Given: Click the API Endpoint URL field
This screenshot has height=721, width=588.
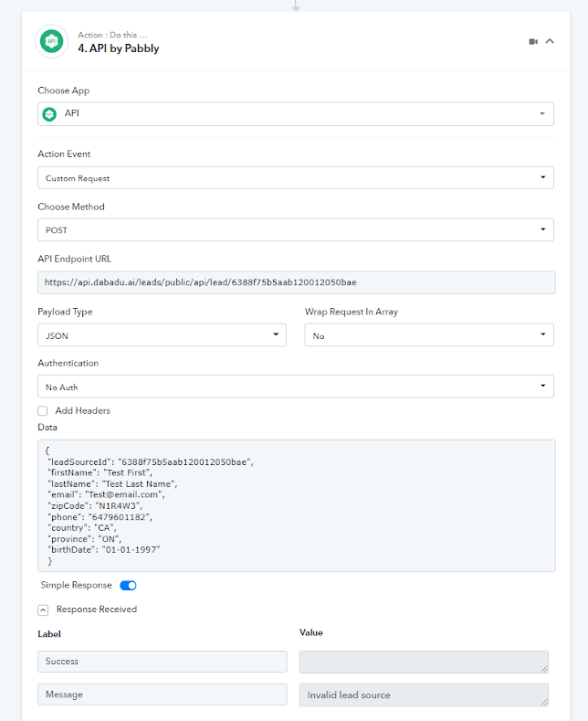Looking at the screenshot, I should [x=297, y=282].
